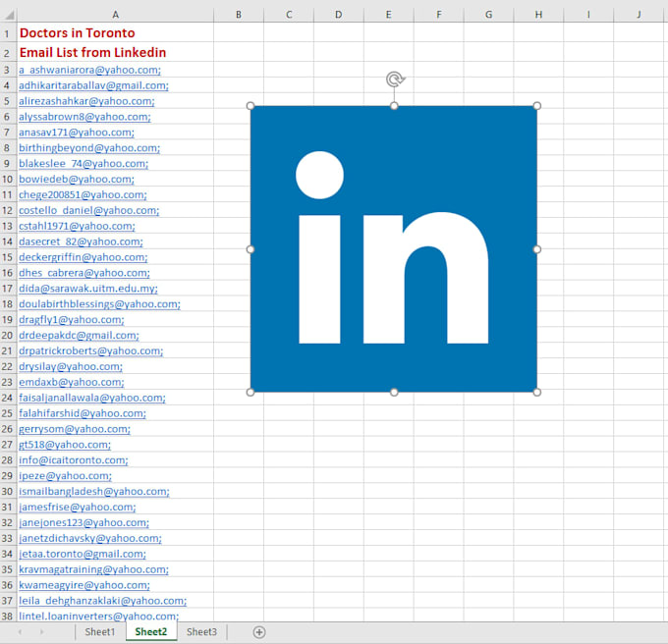Click previous sheet navigation arrow
This screenshot has height=644, width=668.
20,632
